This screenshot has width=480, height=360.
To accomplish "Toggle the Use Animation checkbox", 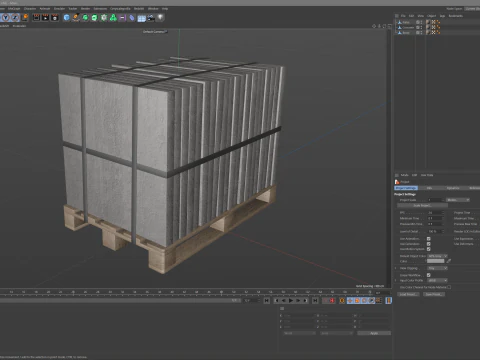I will 429,239.
